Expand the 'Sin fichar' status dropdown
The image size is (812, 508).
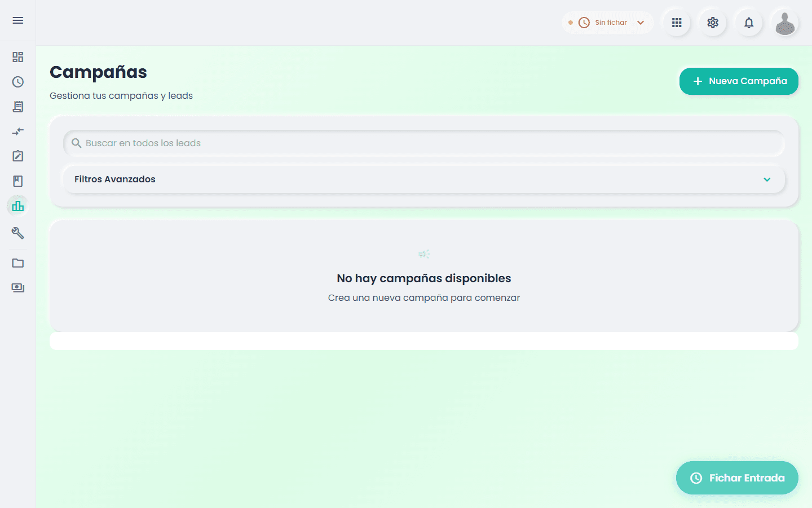(607, 23)
